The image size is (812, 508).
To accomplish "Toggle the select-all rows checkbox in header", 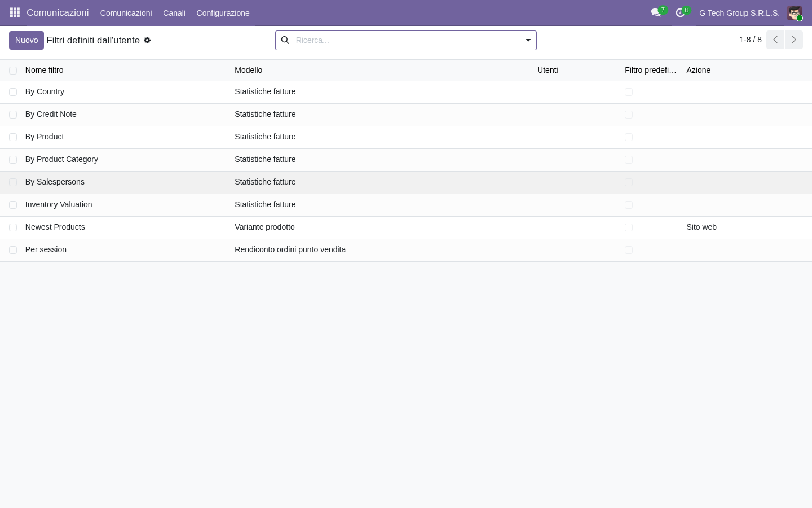I will (x=13, y=71).
